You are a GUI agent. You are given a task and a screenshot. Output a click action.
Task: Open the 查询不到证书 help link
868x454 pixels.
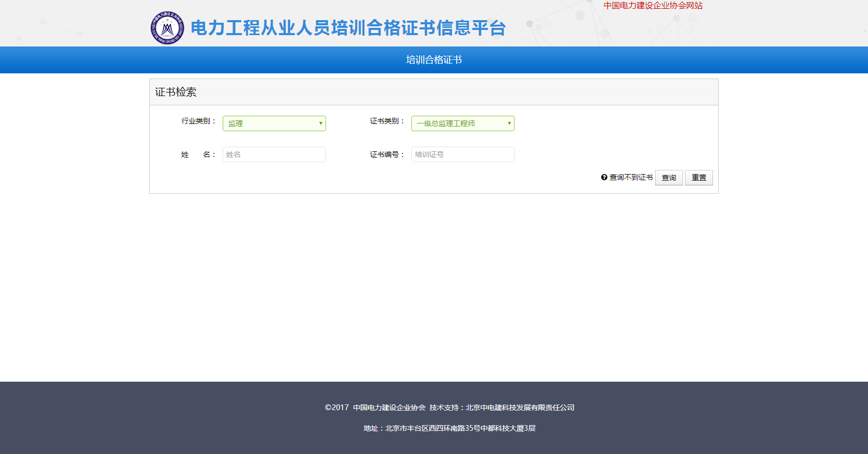[631, 177]
